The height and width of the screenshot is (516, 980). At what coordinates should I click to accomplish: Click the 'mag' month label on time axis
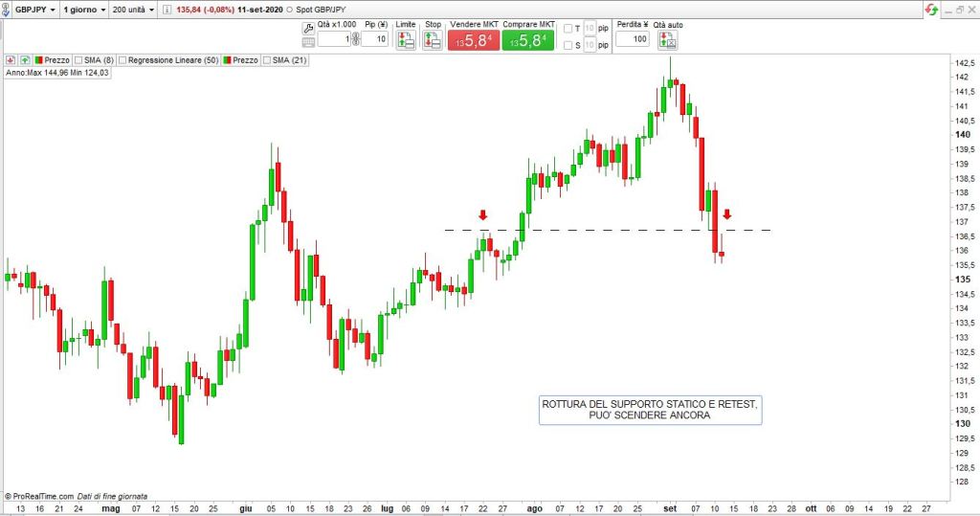(x=111, y=508)
